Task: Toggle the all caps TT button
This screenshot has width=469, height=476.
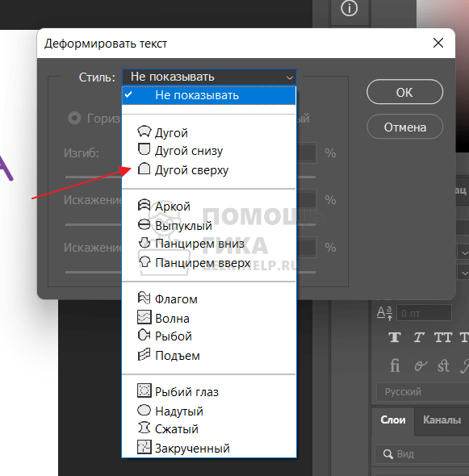Action: coord(443,337)
